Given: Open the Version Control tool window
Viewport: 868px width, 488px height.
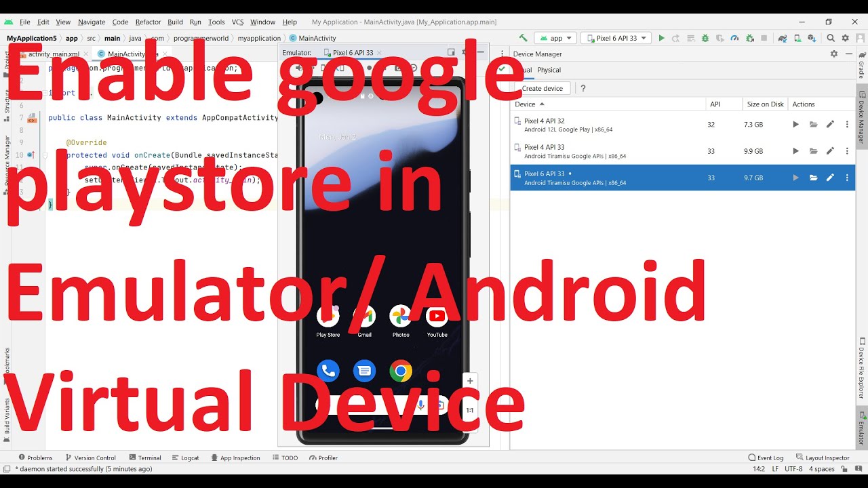Looking at the screenshot, I should (90, 457).
